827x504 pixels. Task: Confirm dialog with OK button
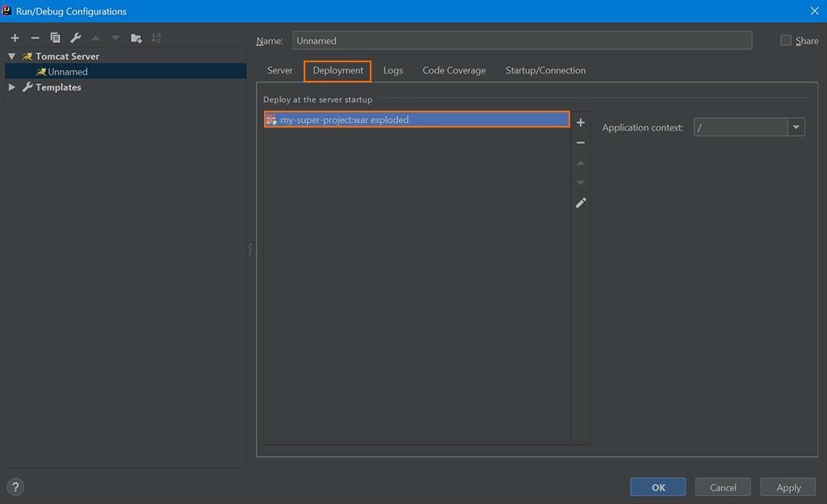click(x=657, y=487)
